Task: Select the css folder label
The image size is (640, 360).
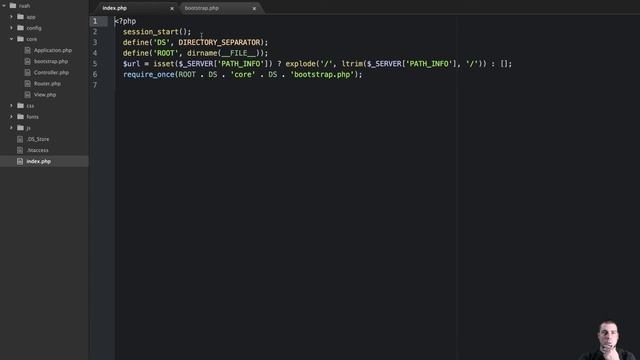Action: click(x=30, y=106)
